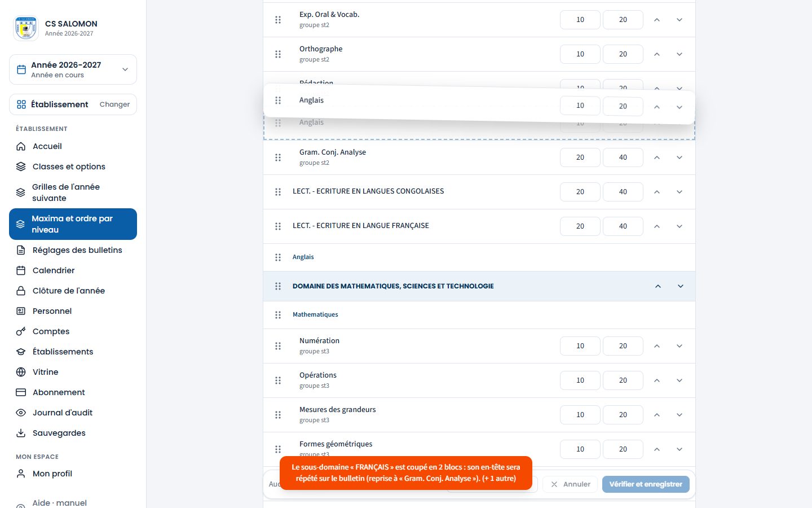Move LECT. - ECRITURE EN LANGUE FRANÇAISE up
Viewport: 812px width, 508px height.
pyautogui.click(x=657, y=226)
